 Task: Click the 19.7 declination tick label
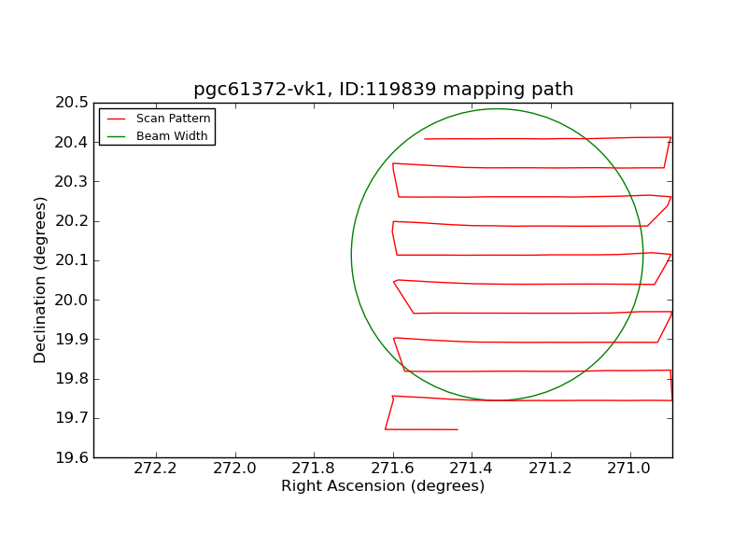(72, 418)
